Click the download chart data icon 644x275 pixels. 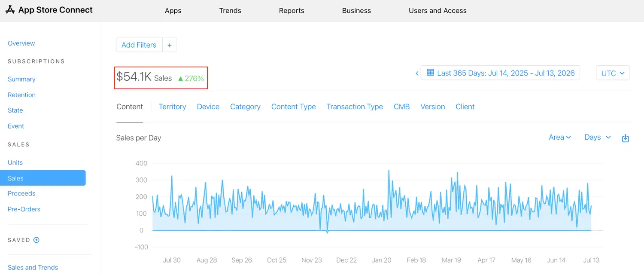pyautogui.click(x=626, y=138)
